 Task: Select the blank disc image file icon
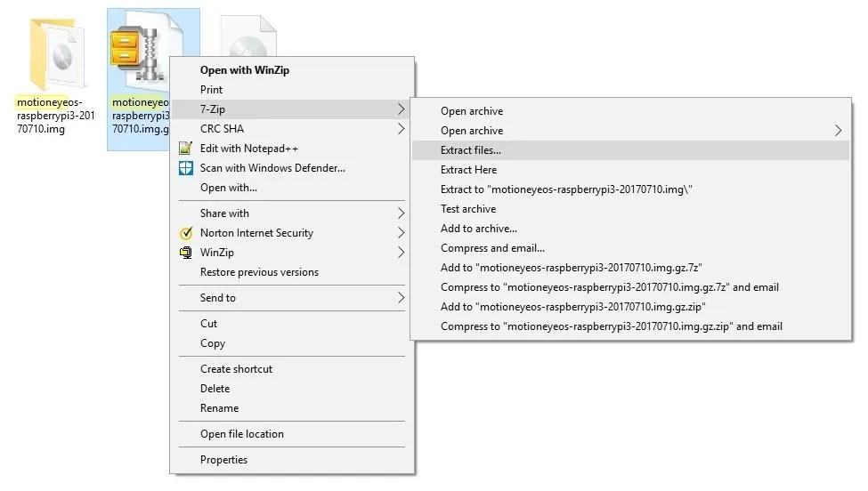pos(248,36)
